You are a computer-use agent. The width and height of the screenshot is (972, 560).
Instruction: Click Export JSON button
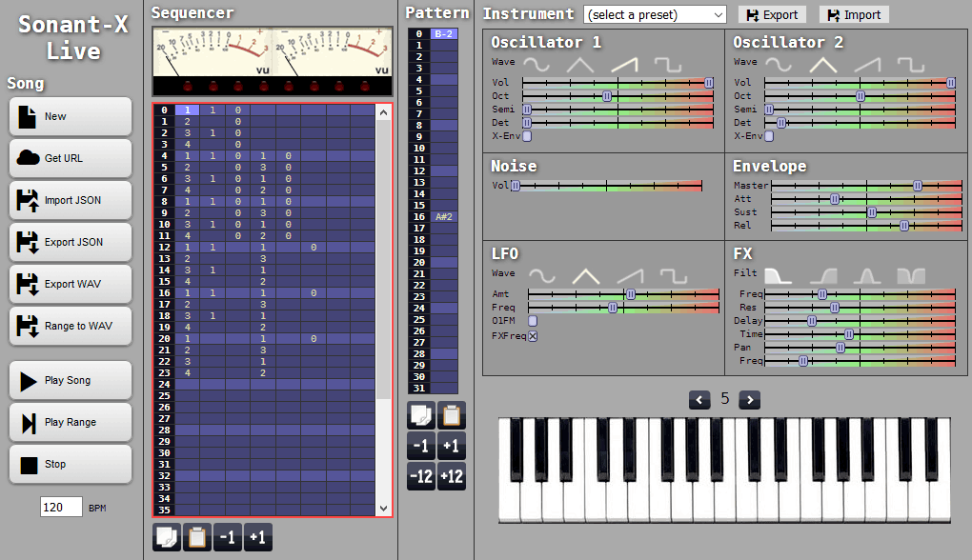tap(71, 242)
